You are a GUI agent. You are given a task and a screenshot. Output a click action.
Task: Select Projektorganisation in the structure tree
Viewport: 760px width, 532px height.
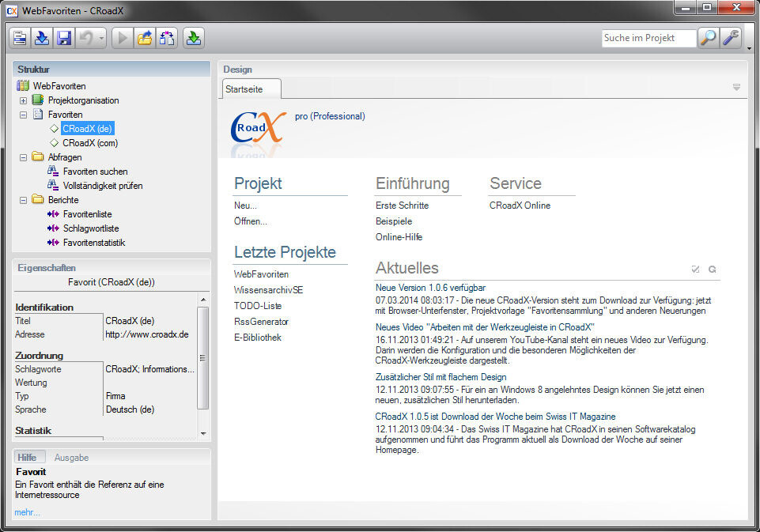(83, 100)
